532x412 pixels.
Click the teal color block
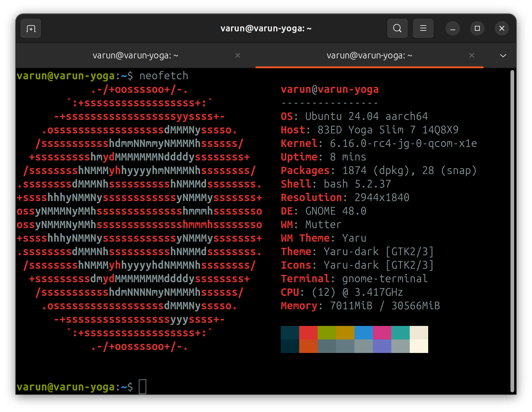click(x=401, y=333)
